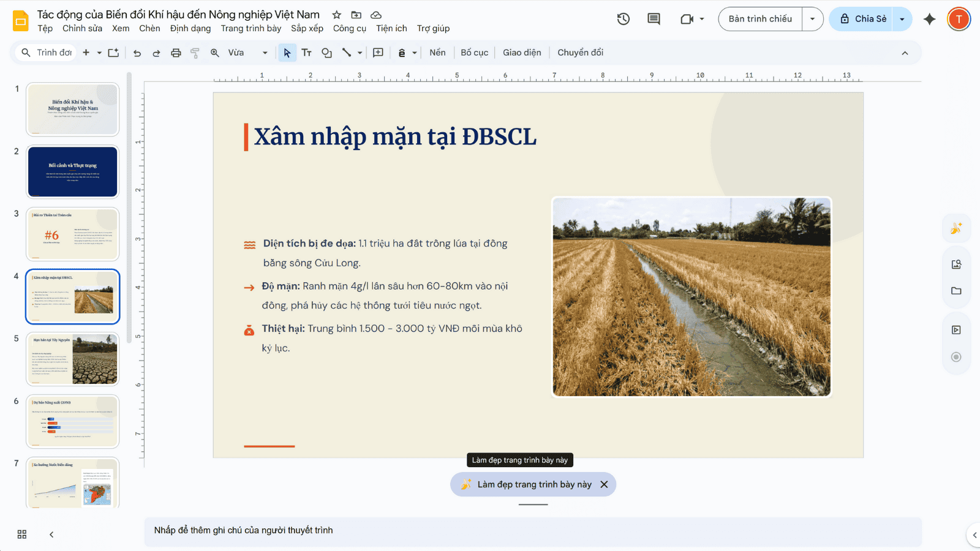The width and height of the screenshot is (980, 551).
Task: Select the Paint format tool
Action: click(x=195, y=53)
